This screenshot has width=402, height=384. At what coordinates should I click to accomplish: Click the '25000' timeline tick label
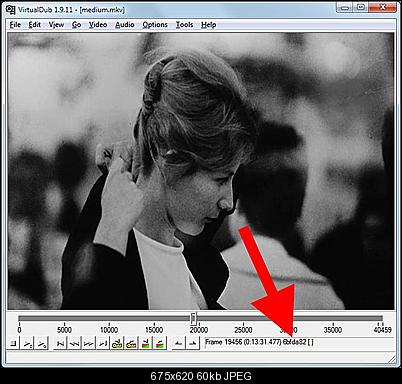[243, 330]
